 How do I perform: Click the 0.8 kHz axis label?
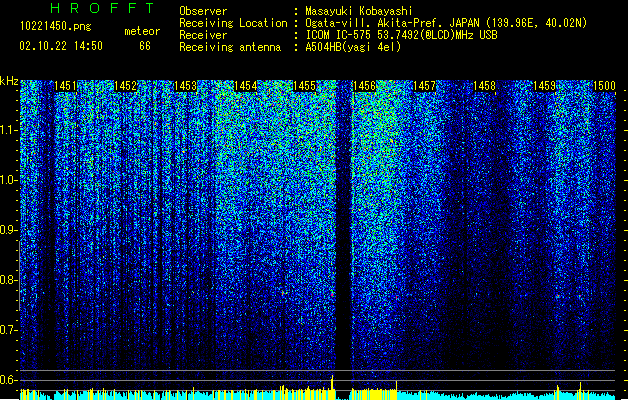click(9, 280)
